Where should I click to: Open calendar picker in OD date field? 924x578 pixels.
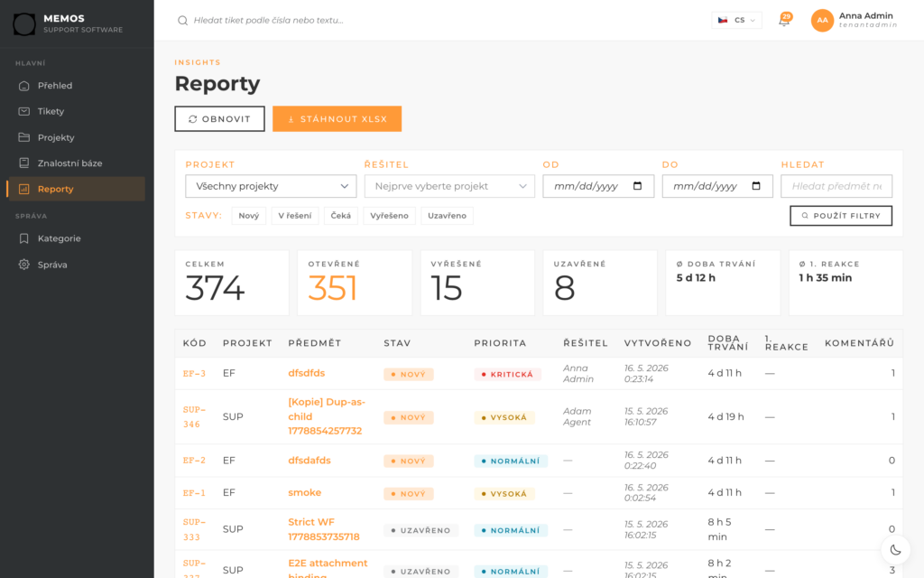click(x=638, y=186)
